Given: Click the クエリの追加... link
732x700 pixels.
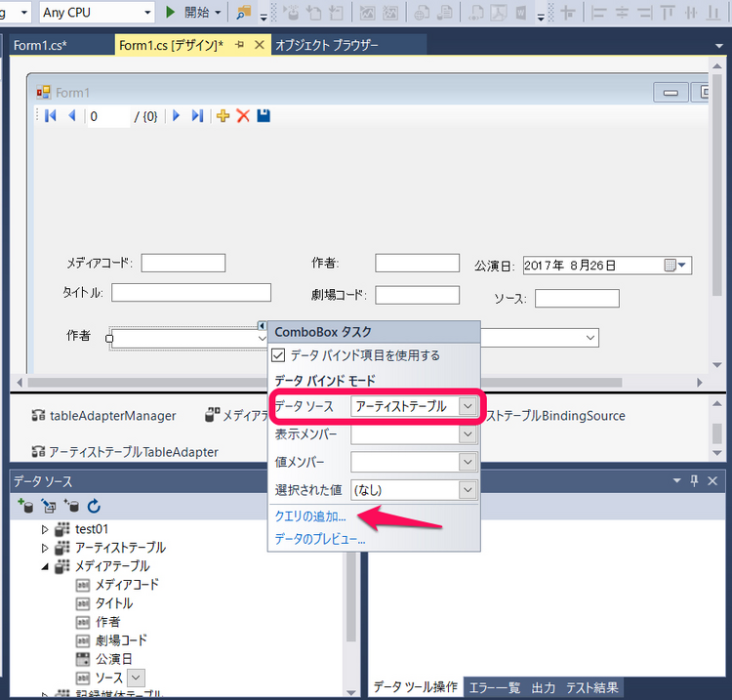Looking at the screenshot, I should 310,516.
